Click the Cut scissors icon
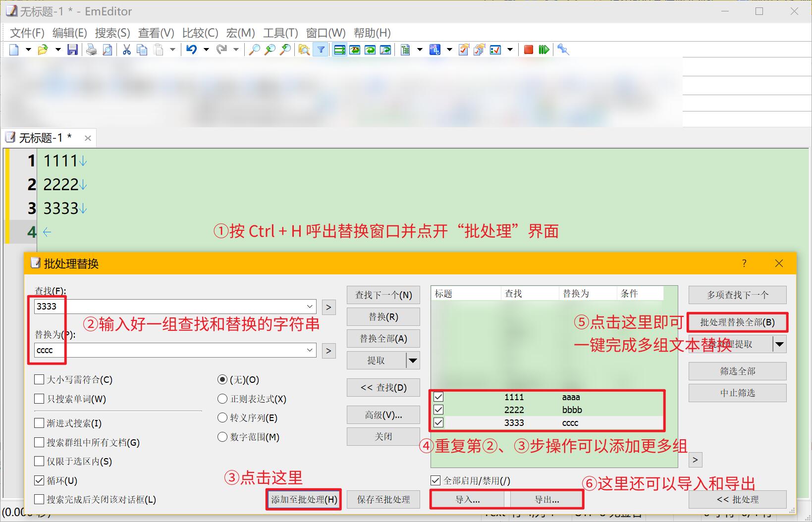Screen dimensions: 812x522 [x=127, y=50]
